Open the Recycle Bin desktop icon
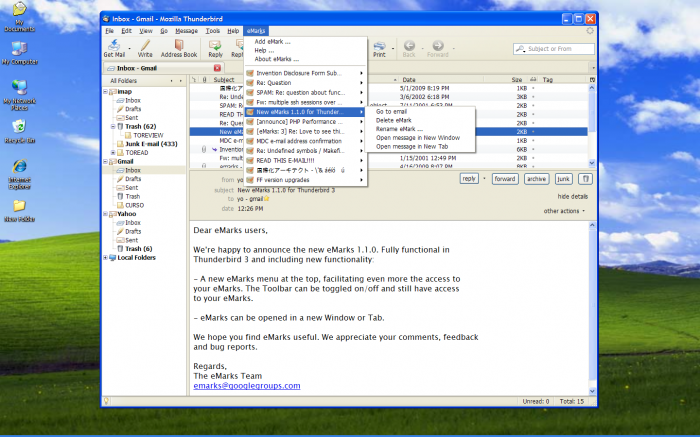 19,126
